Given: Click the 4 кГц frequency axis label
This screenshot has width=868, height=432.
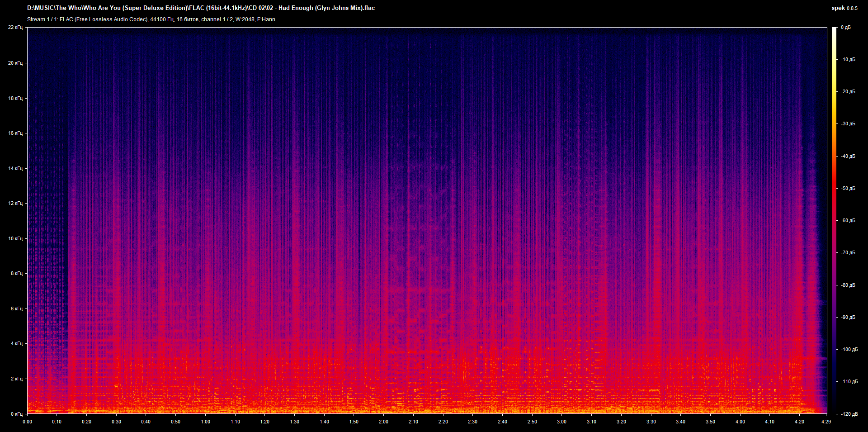Looking at the screenshot, I should pyautogui.click(x=16, y=344).
